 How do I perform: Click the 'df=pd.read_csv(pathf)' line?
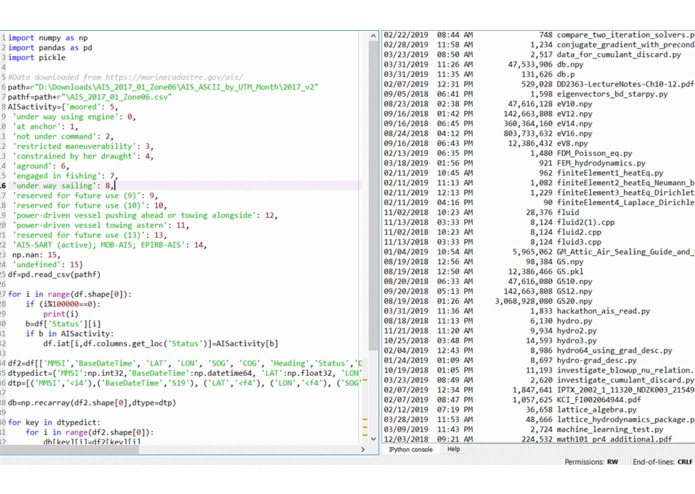(54, 274)
